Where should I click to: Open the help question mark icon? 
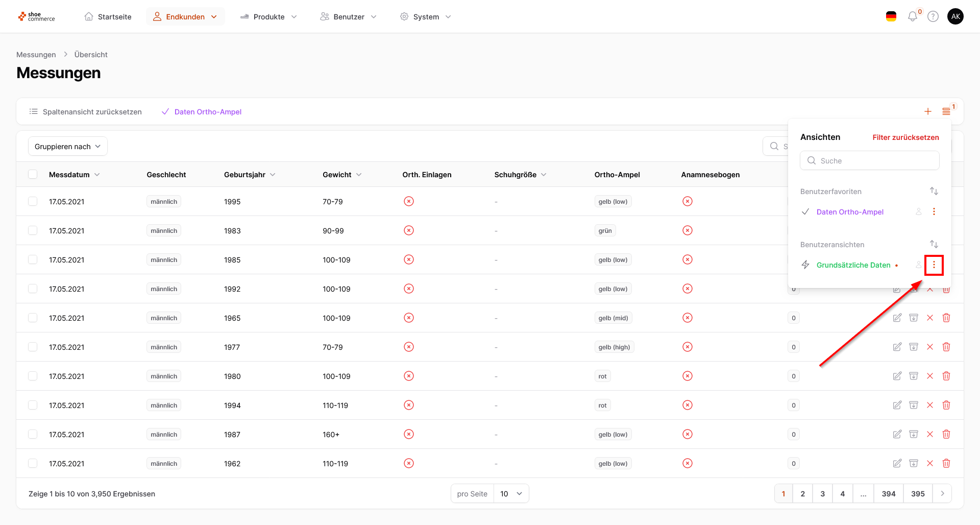pyautogui.click(x=933, y=17)
